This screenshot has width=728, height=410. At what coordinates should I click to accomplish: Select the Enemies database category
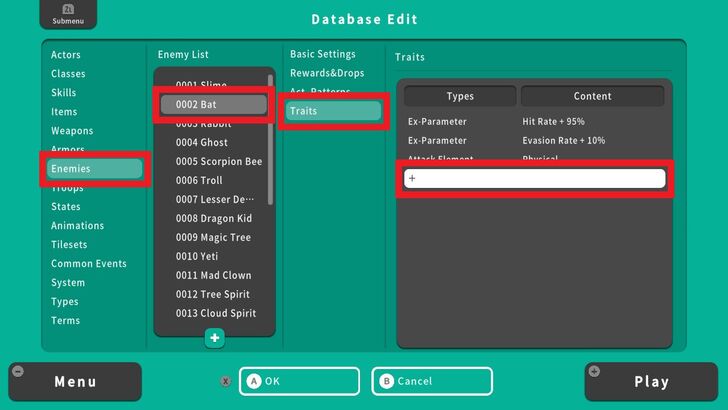tap(97, 169)
